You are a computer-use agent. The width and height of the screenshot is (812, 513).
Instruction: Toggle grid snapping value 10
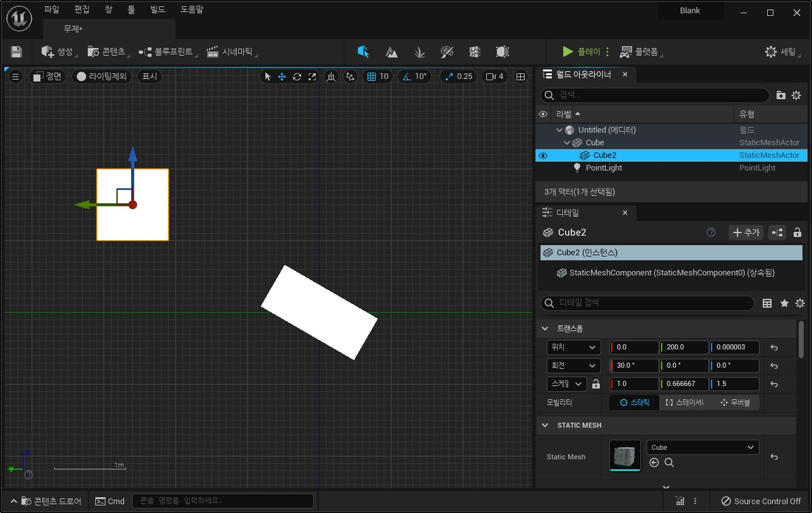coord(378,76)
